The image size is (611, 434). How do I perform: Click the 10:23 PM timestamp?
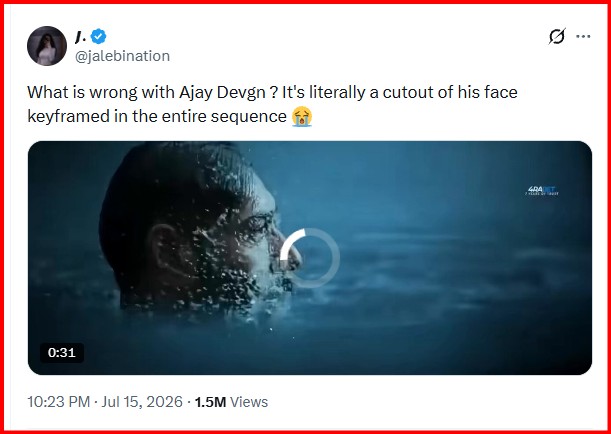(x=58, y=402)
